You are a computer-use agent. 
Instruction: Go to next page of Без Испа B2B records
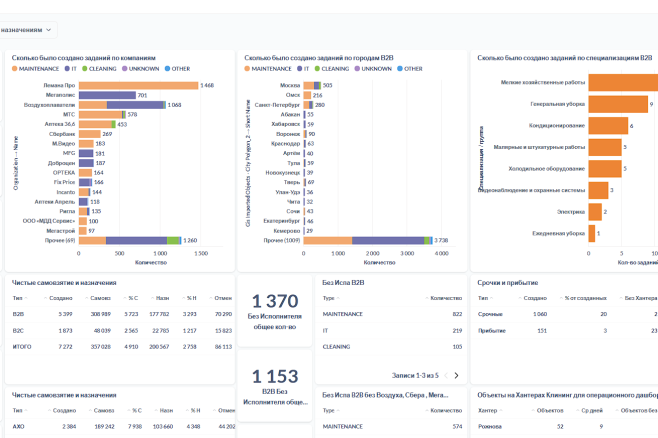[456, 375]
